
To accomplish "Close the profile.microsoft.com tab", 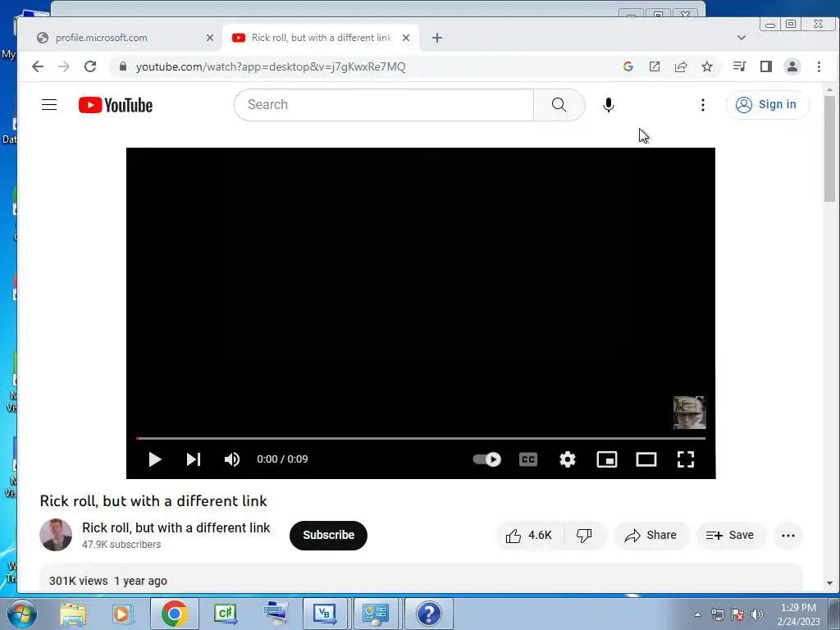I will pyautogui.click(x=210, y=38).
